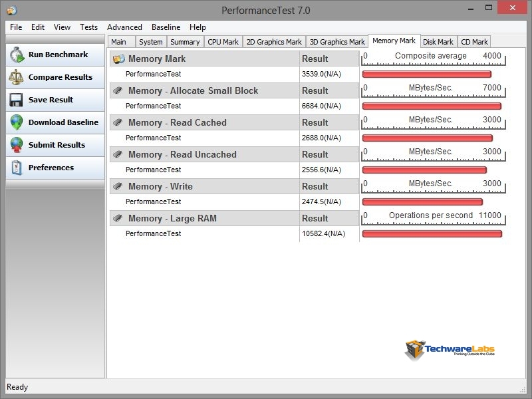This screenshot has width=532, height=399.
Task: Minimize the PerformanceTest window
Action: (471, 9)
